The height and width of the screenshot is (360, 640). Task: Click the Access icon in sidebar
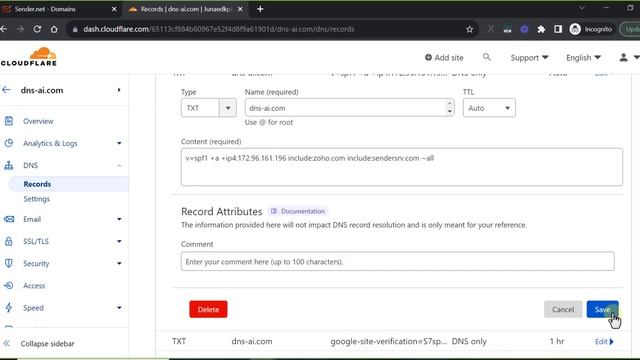pyautogui.click(x=9, y=285)
